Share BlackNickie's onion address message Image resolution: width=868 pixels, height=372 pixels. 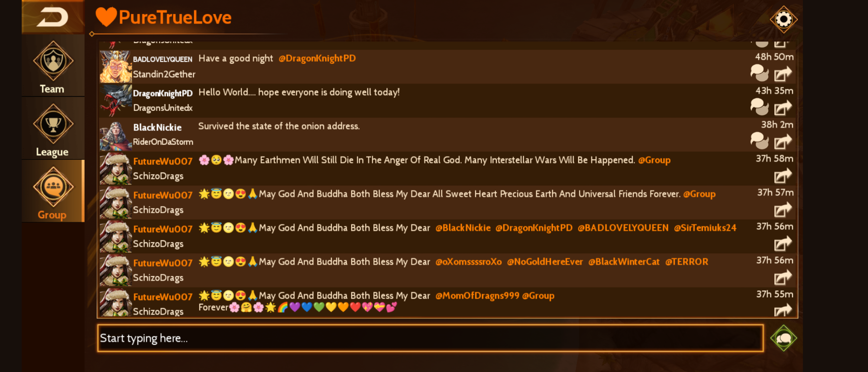pyautogui.click(x=783, y=142)
